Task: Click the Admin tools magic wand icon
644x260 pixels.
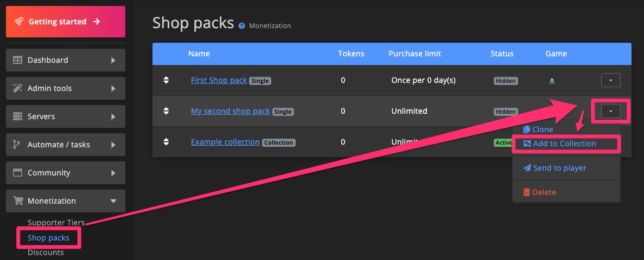Action: click(17, 88)
